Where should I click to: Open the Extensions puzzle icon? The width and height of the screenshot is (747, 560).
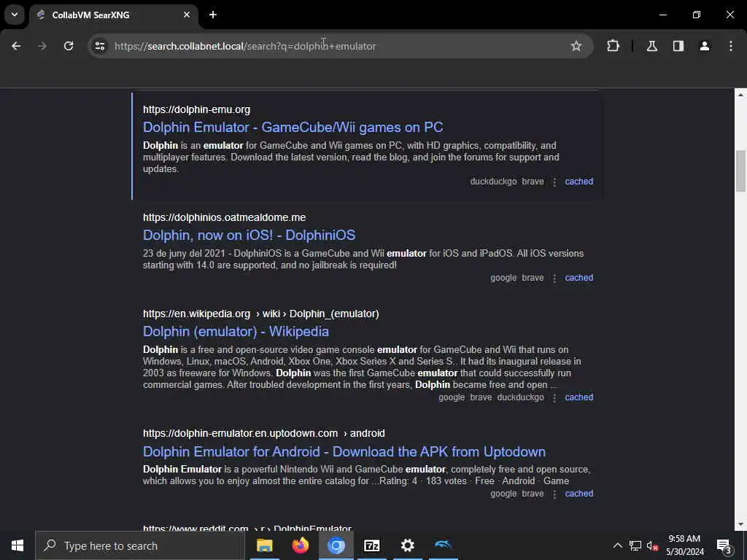(x=613, y=46)
